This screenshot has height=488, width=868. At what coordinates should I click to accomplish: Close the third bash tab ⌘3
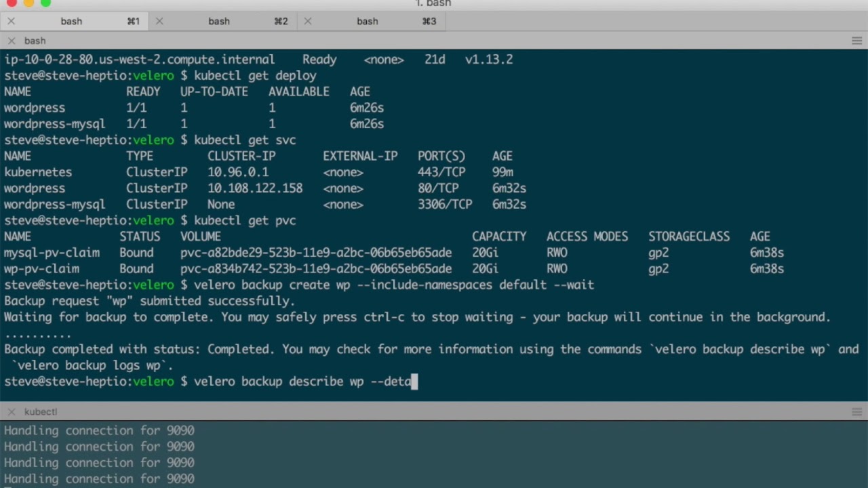[x=308, y=21]
